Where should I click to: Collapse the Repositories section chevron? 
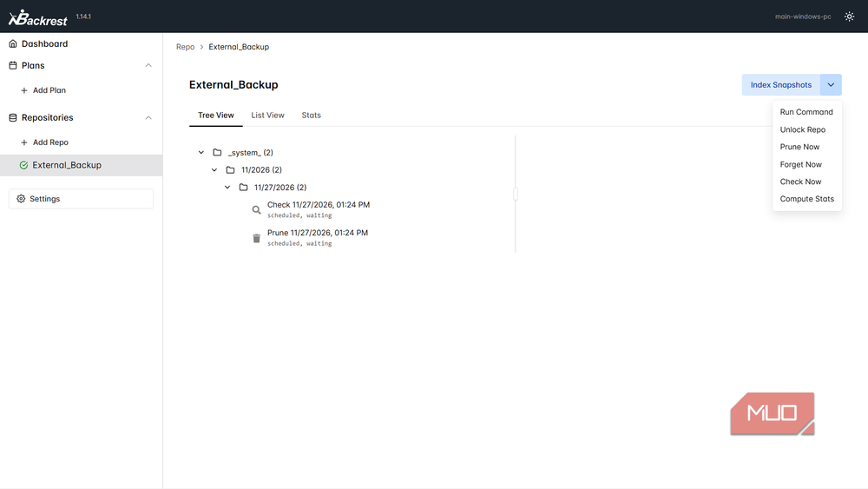[x=148, y=117]
